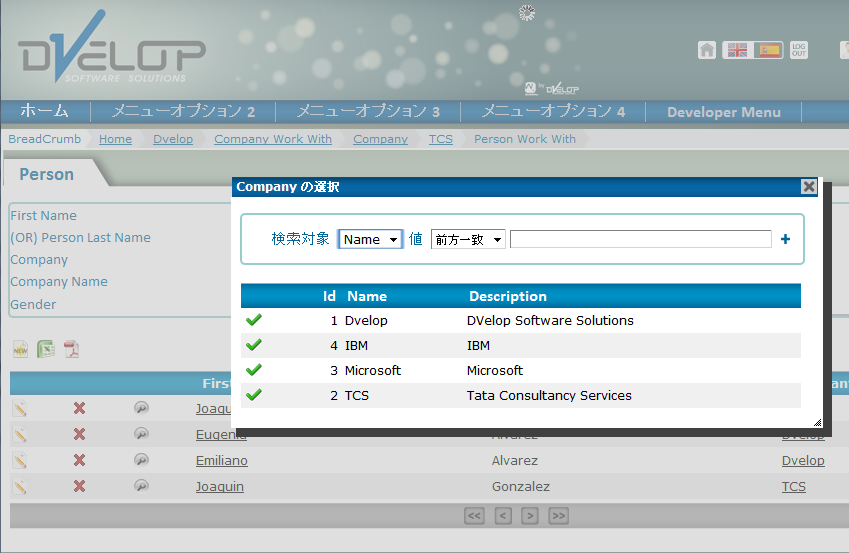View the first grid row with magnifier icon
The width and height of the screenshot is (849, 553).
[141, 408]
